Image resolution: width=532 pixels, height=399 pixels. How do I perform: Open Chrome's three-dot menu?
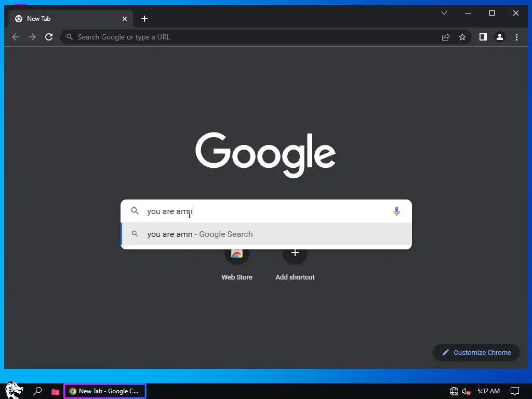pyautogui.click(x=516, y=37)
